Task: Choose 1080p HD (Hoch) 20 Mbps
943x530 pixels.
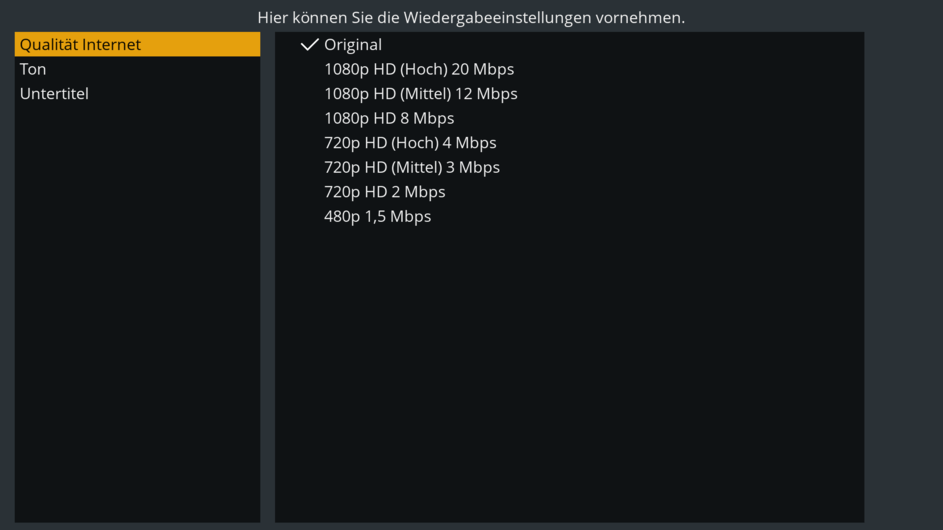Action: 418,69
